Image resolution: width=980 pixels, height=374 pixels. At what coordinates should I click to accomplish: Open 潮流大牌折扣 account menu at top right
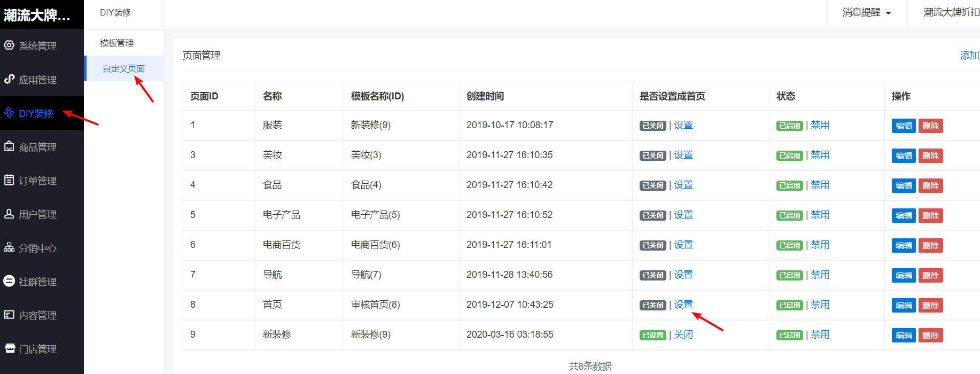(x=952, y=12)
